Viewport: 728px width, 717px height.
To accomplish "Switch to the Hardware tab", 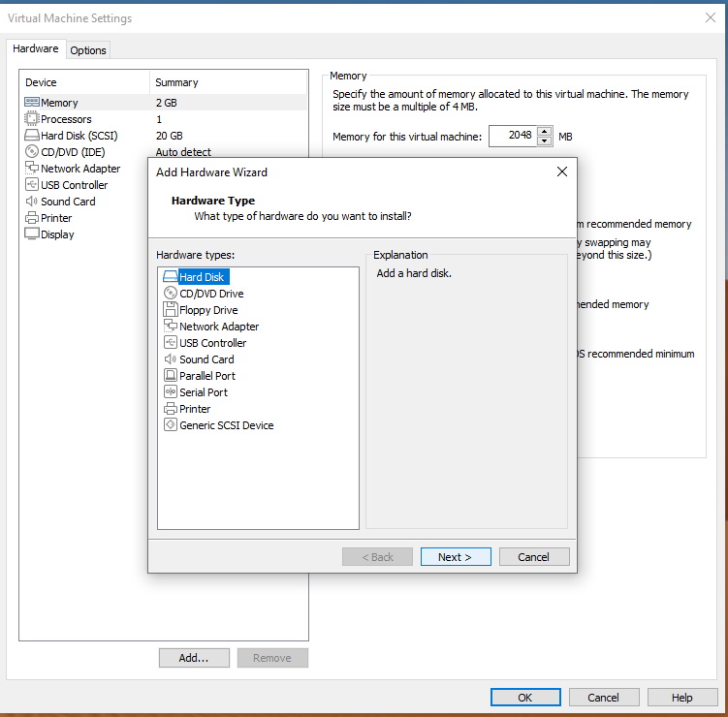I will click(35, 48).
